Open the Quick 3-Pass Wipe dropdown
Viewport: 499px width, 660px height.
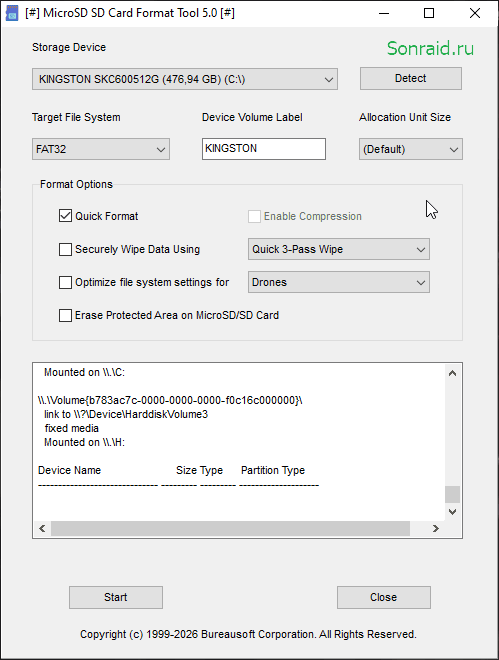point(339,249)
